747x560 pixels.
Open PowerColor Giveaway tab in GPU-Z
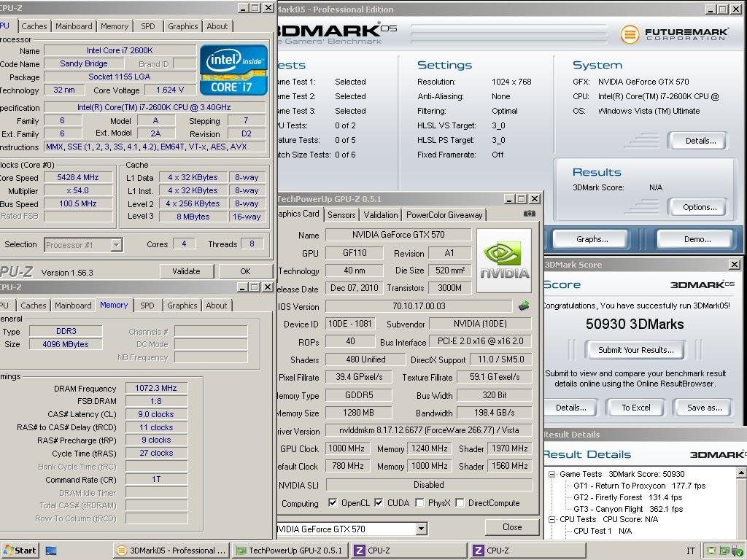(444, 215)
